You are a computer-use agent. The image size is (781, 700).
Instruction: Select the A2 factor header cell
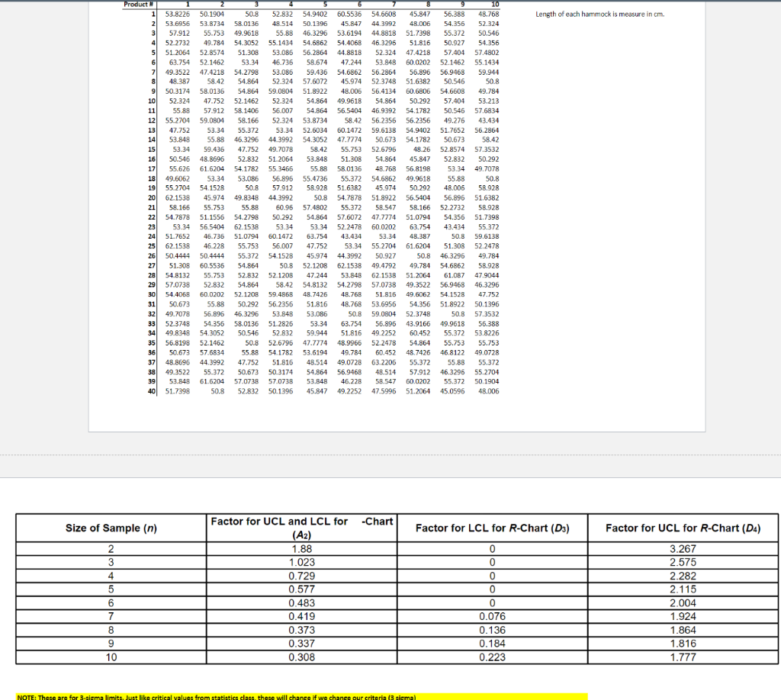tap(302, 528)
